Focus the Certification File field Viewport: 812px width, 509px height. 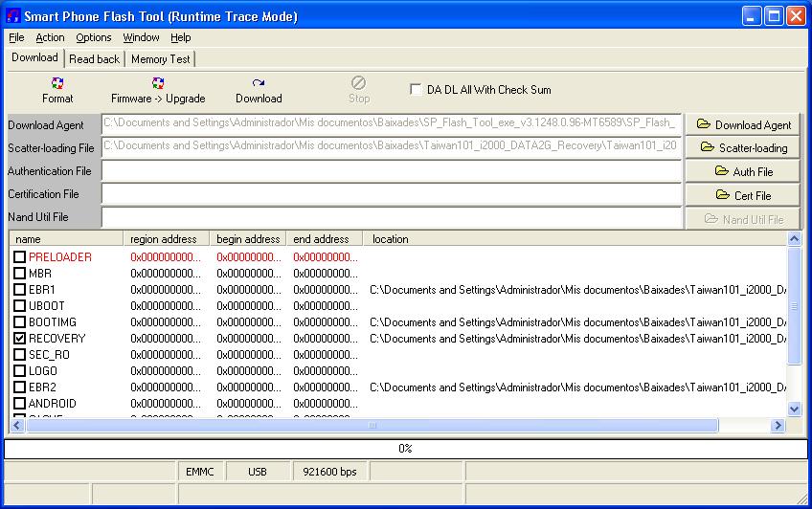click(x=392, y=194)
